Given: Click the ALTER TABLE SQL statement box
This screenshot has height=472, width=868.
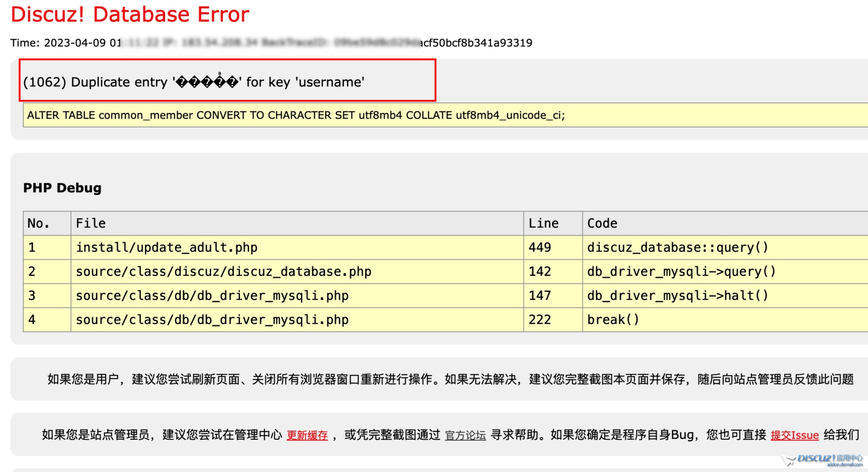Looking at the screenshot, I should click(296, 115).
